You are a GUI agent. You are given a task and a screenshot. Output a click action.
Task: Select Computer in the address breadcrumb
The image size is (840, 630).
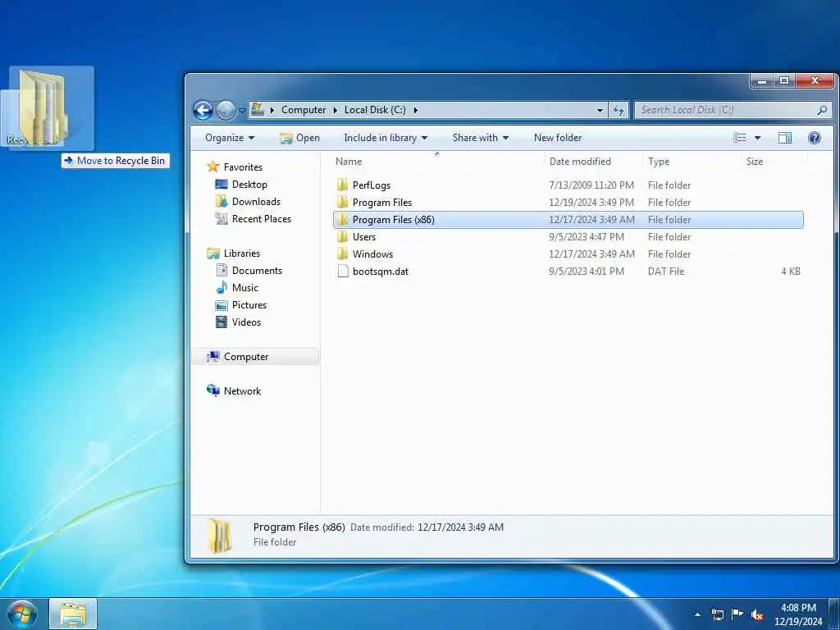[x=304, y=110]
